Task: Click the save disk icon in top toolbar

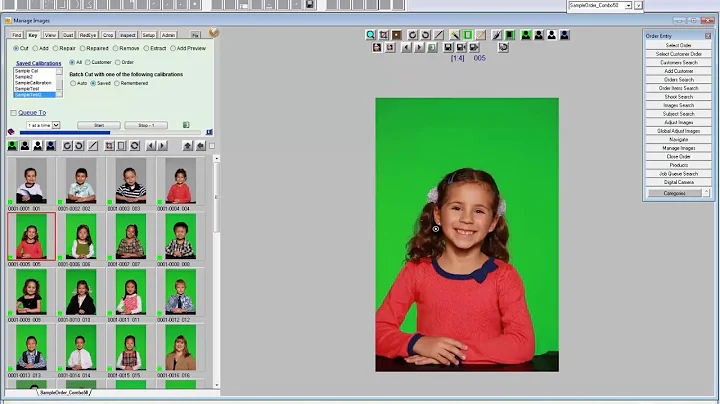Action: coord(448,47)
